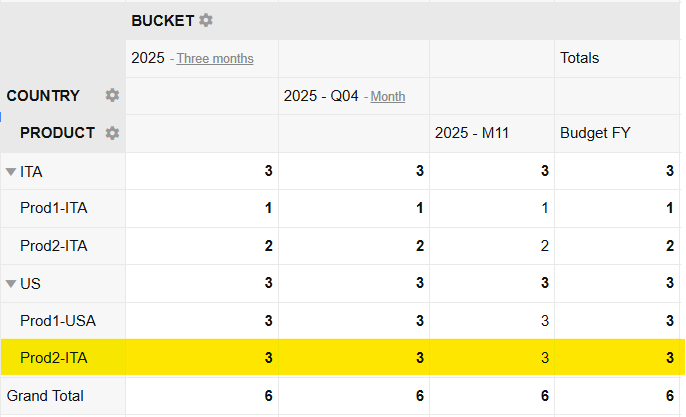Viewport: 686px width, 417px height.
Task: Open the PRODUCT field settings gear
Action: tap(113, 133)
